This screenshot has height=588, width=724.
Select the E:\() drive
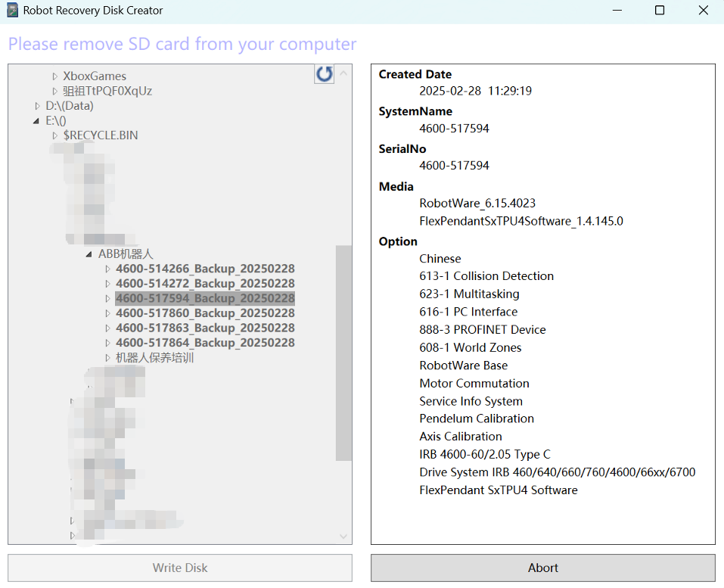pyautogui.click(x=56, y=120)
